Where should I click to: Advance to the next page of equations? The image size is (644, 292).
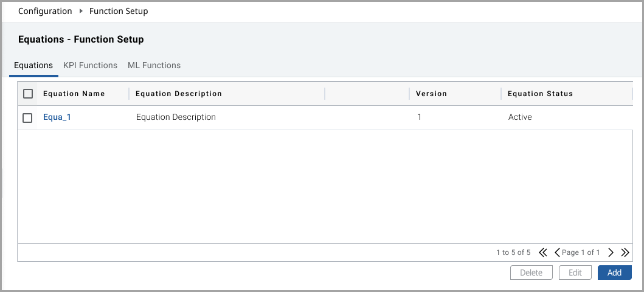611,252
